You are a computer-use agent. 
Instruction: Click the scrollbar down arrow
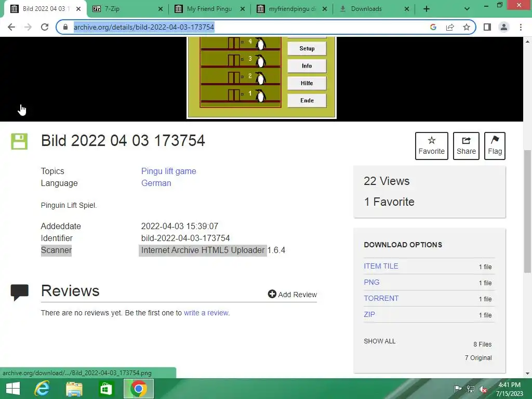coord(527,374)
